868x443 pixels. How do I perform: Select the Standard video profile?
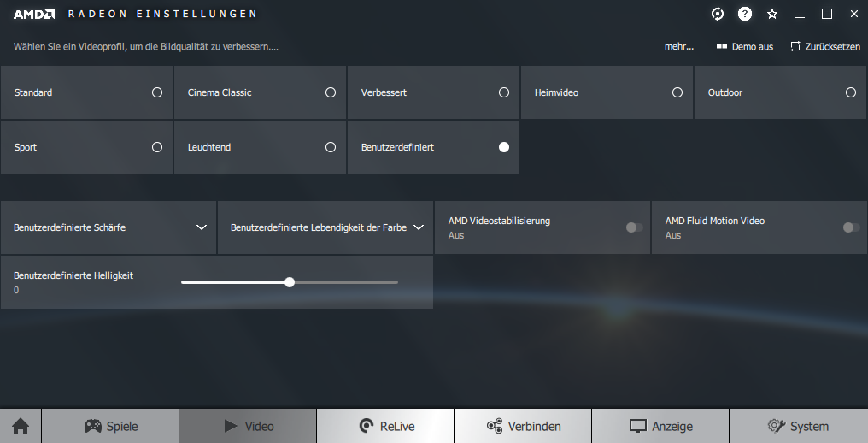86,92
